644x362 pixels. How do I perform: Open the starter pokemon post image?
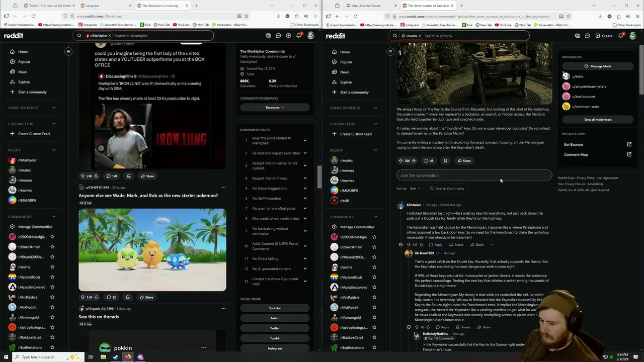click(152, 250)
